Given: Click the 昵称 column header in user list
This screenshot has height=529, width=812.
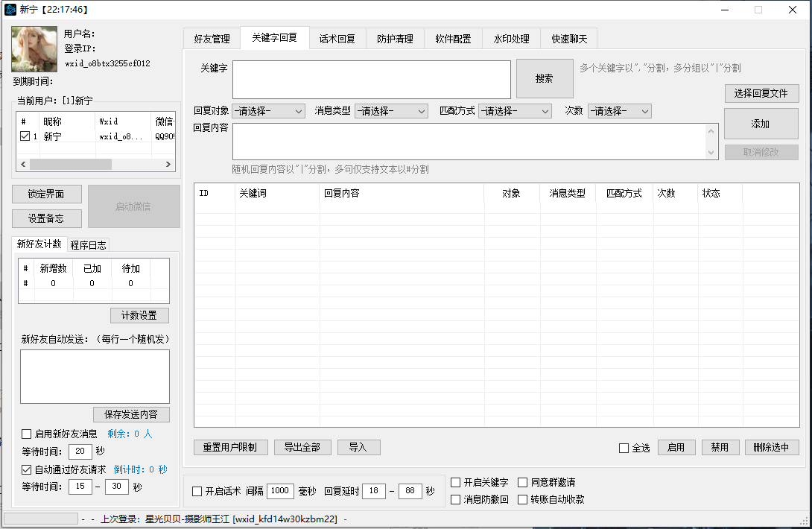Looking at the screenshot, I should [x=67, y=121].
